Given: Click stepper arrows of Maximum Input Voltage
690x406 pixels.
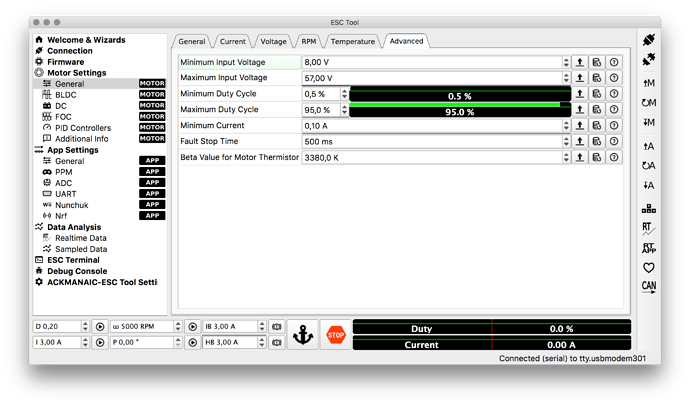Looking at the screenshot, I should coord(566,78).
